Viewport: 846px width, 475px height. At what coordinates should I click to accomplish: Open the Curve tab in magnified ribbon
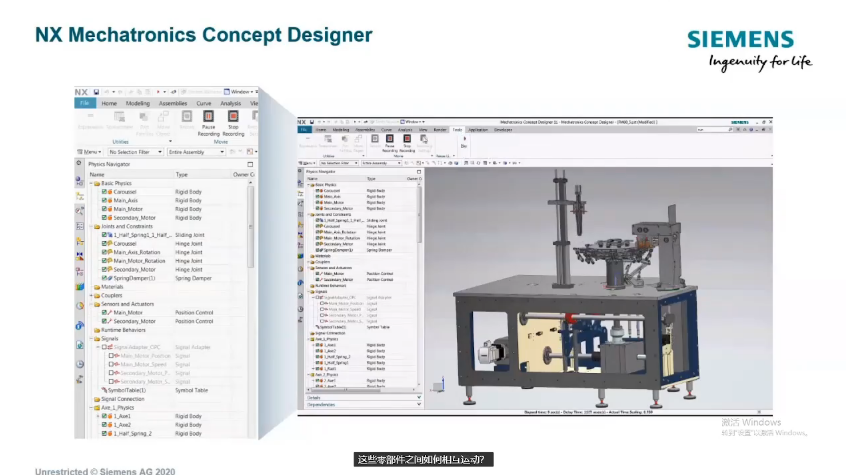(203, 103)
